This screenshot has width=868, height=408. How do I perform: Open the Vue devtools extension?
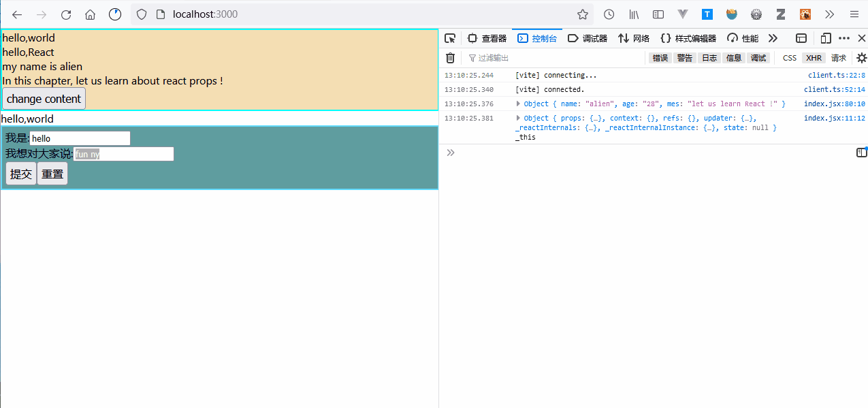(x=683, y=14)
